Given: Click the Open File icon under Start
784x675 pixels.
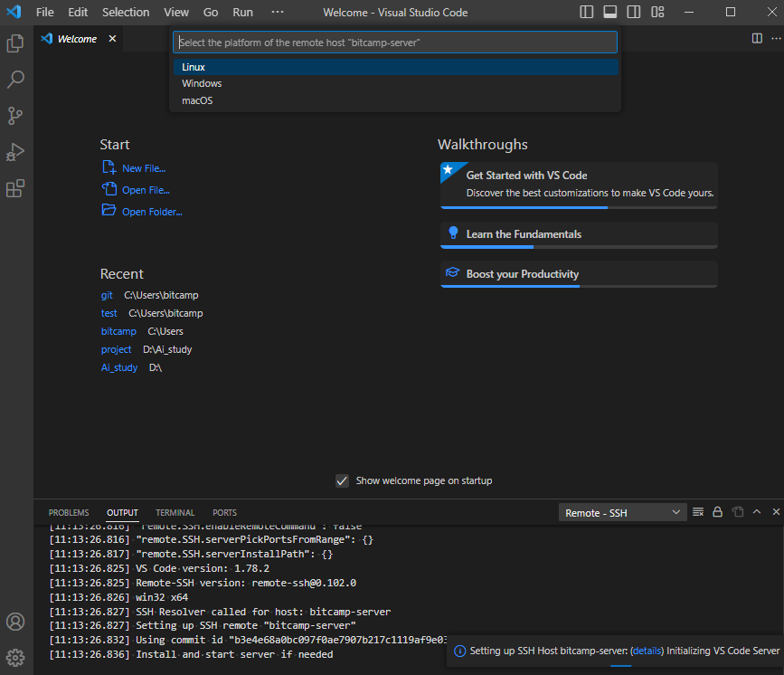Looking at the screenshot, I should point(109,189).
